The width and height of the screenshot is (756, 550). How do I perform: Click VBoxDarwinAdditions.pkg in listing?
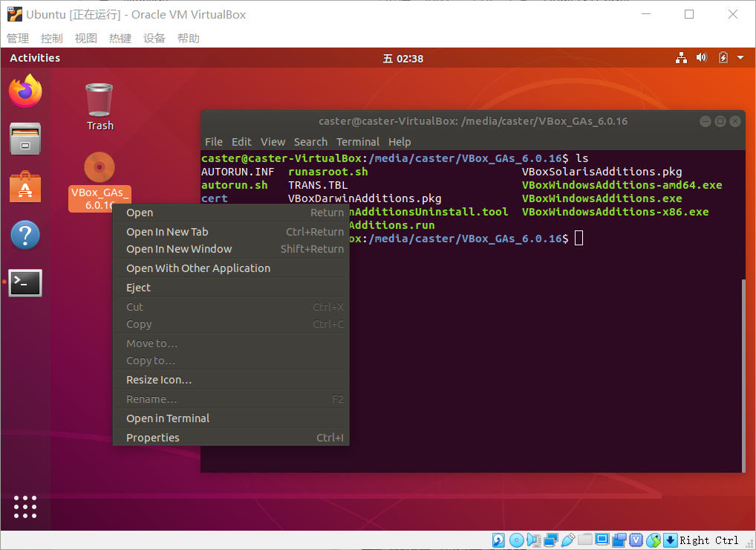coord(365,198)
